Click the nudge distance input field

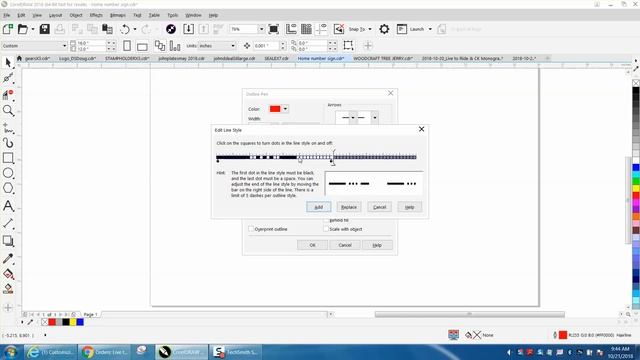(x=266, y=46)
